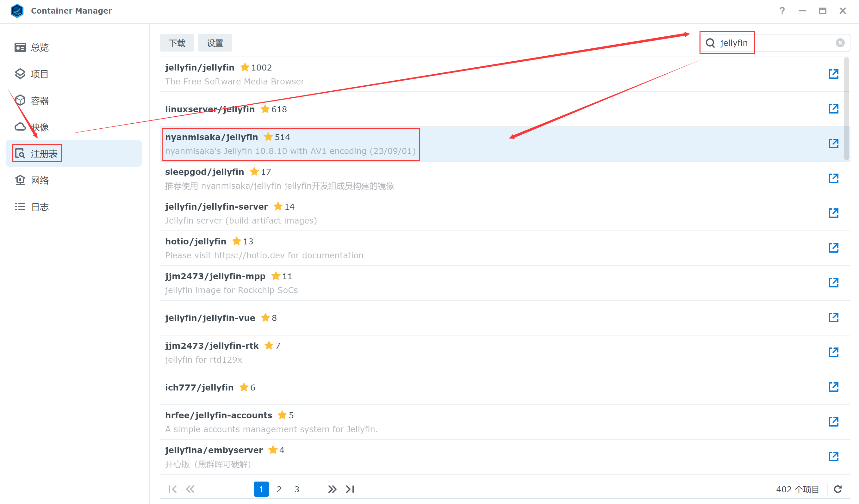Click the results list vertical scrollbar
Screen dimensions: 859x504
pos(846,109)
